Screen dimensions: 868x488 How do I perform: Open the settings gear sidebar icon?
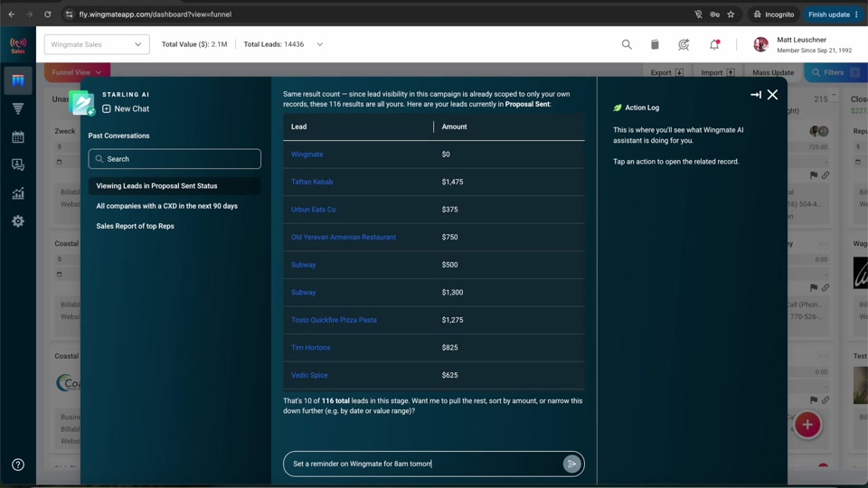[18, 221]
